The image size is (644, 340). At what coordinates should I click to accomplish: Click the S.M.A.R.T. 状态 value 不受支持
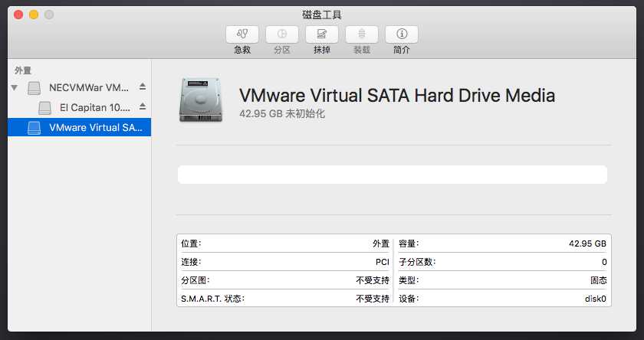pyautogui.click(x=373, y=299)
